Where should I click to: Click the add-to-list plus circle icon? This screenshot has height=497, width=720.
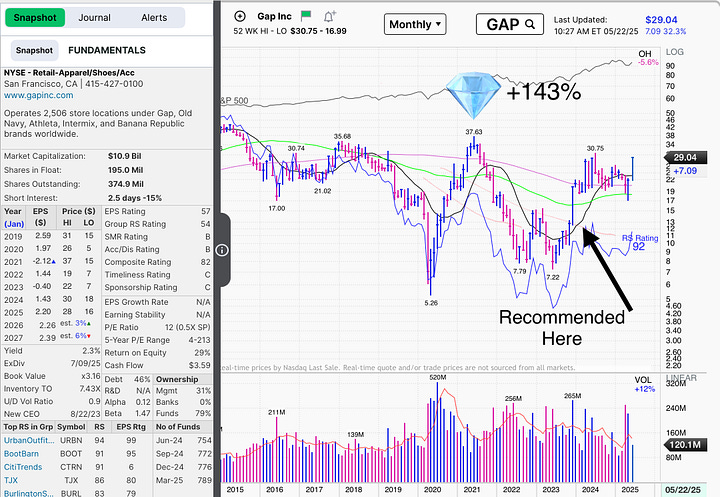click(240, 17)
